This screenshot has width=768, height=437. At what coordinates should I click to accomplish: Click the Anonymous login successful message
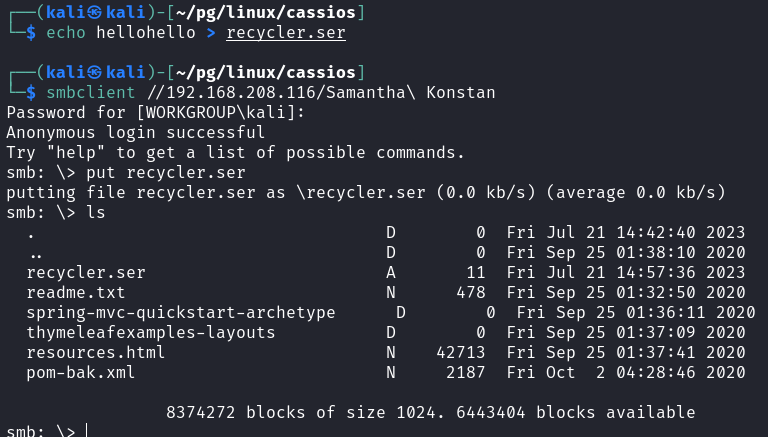click(x=136, y=133)
